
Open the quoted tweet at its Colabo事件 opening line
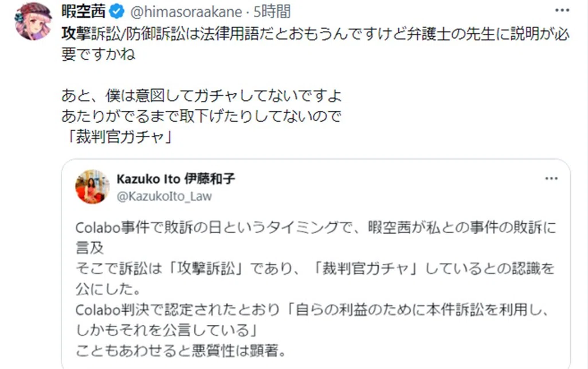tap(316, 227)
